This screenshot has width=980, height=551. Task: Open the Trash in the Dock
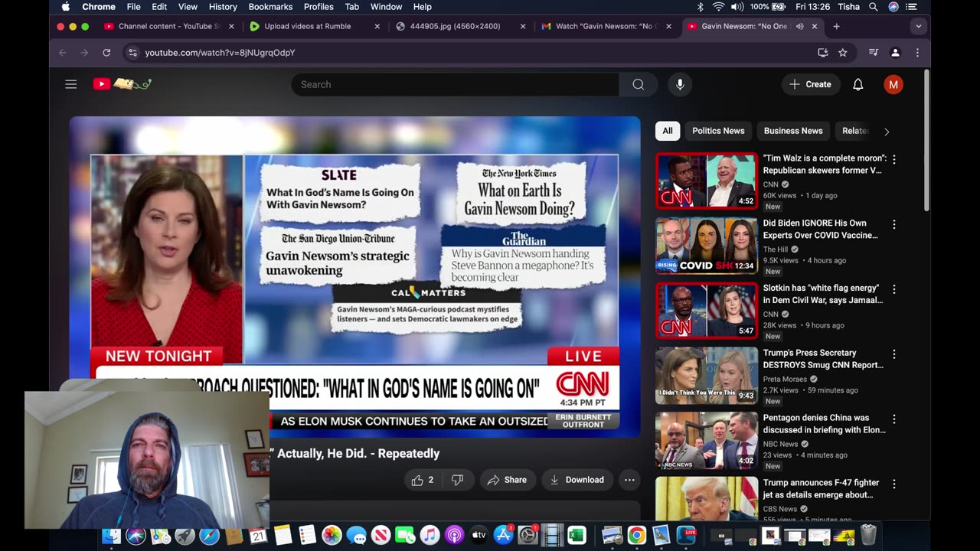[868, 535]
